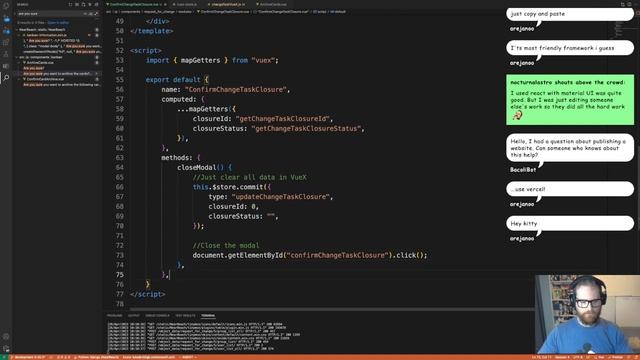Click 'getChangeTaskClosureStatus' string on line 60
This screenshot has height=360, width=640.
click(306, 129)
